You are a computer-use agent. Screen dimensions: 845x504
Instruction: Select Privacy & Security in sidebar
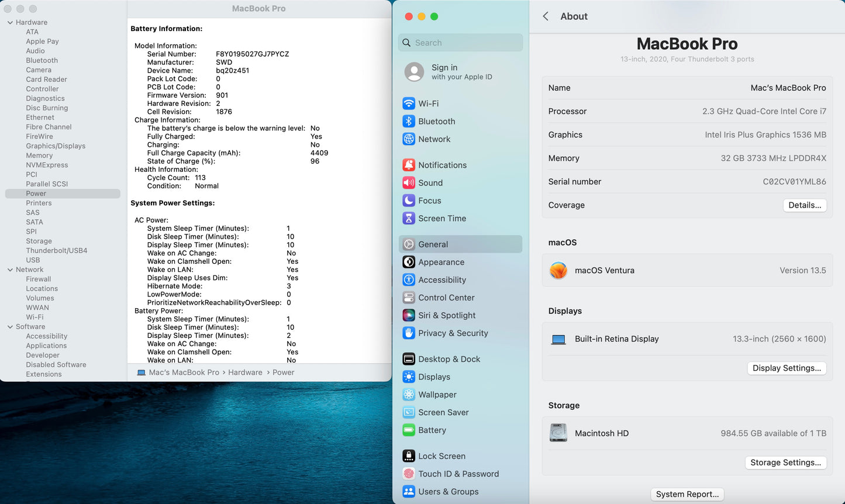click(453, 333)
